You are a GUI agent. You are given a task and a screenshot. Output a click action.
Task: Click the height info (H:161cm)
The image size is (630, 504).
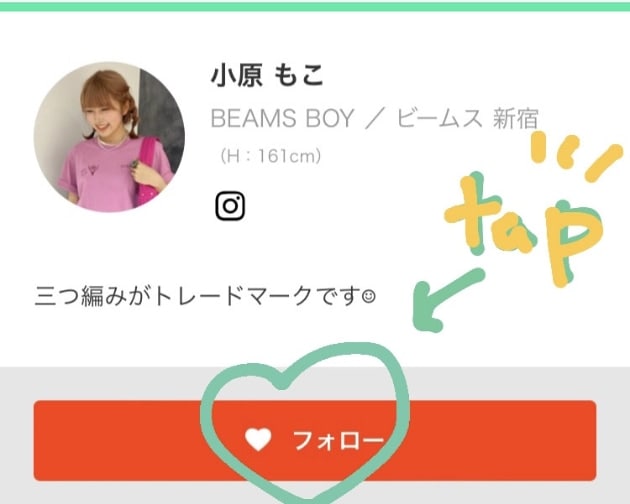pos(271,156)
